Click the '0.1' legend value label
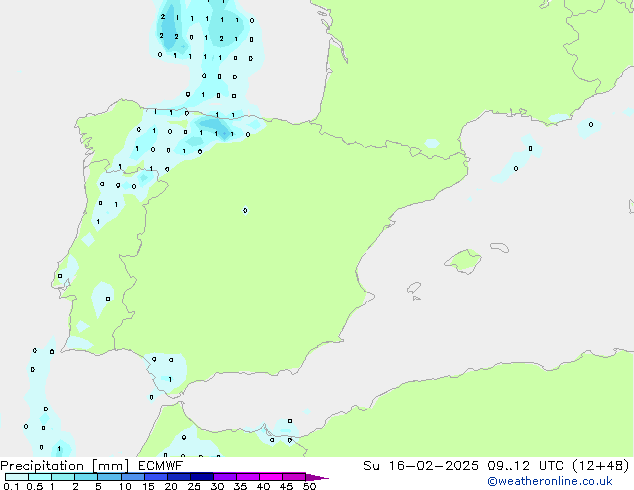The image size is (634, 490). click(11, 486)
